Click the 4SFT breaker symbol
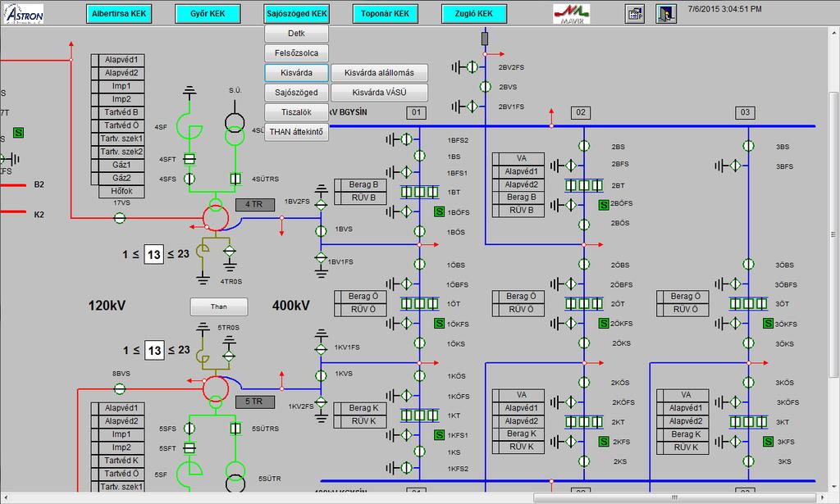The height and width of the screenshot is (504, 840). pos(189,159)
